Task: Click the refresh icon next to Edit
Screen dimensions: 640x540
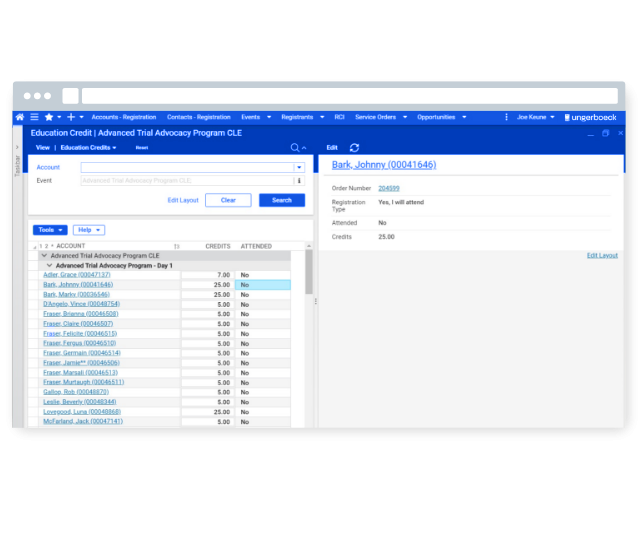Action: coord(354,147)
